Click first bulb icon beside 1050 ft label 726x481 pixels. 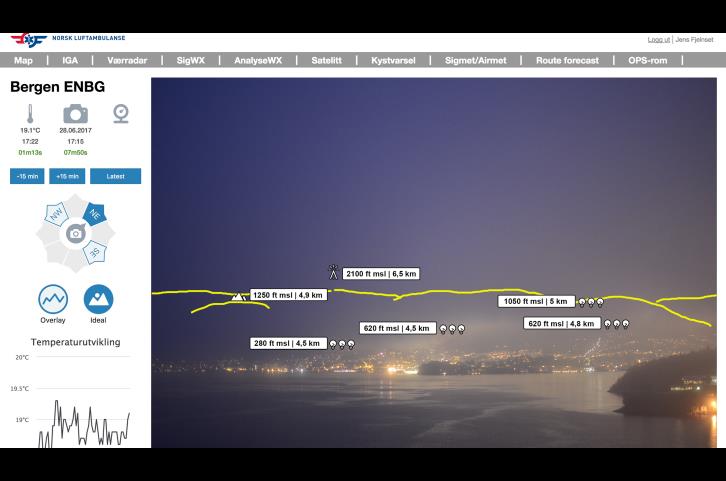click(x=582, y=303)
